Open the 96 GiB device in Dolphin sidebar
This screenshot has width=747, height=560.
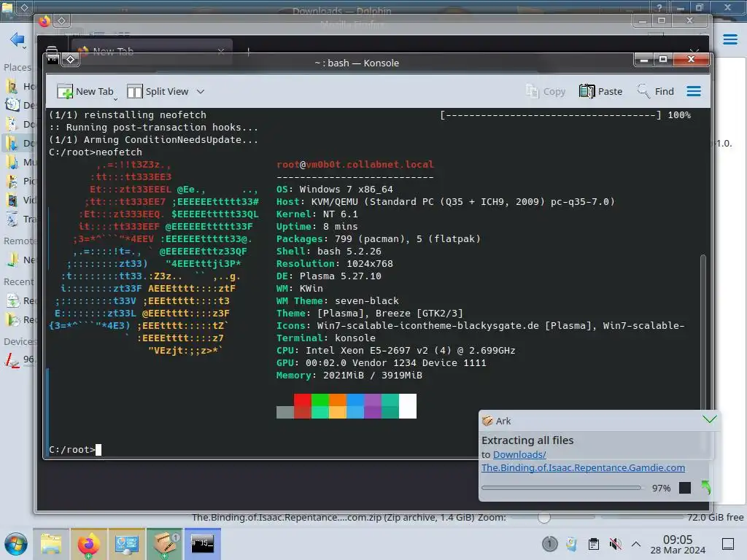coord(19,360)
